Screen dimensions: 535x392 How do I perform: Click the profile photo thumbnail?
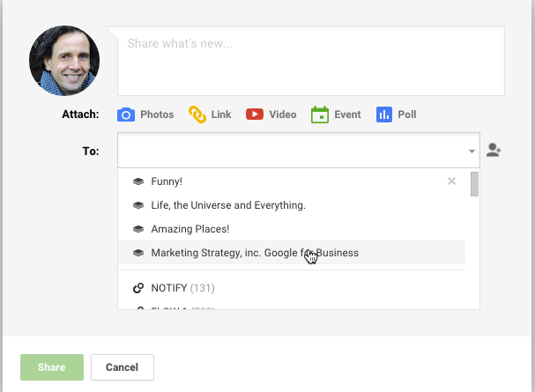pos(64,61)
